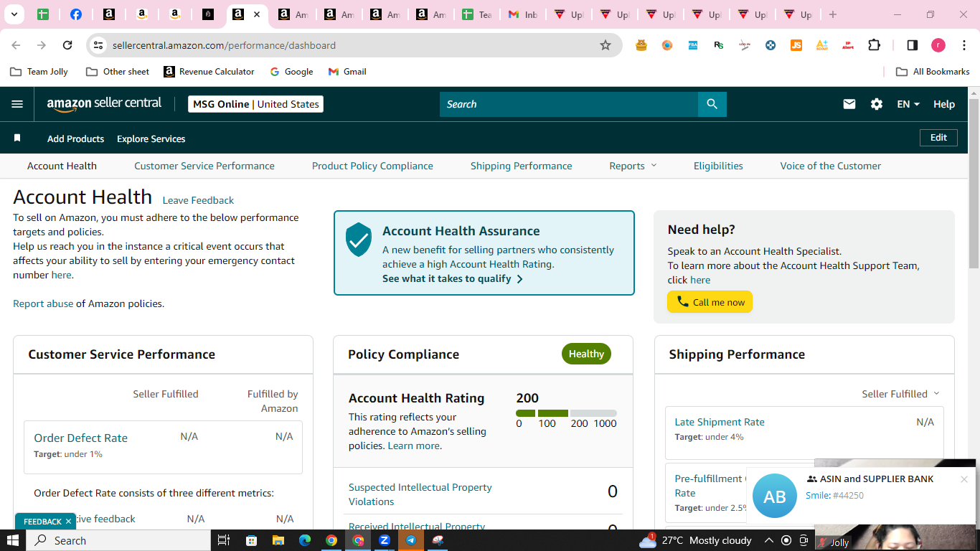Open the Gmail Inbox browser tab
980x551 pixels.
click(522, 14)
